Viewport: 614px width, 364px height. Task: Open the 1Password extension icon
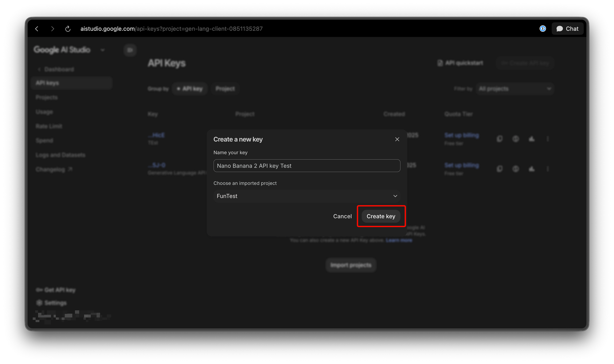point(542,29)
